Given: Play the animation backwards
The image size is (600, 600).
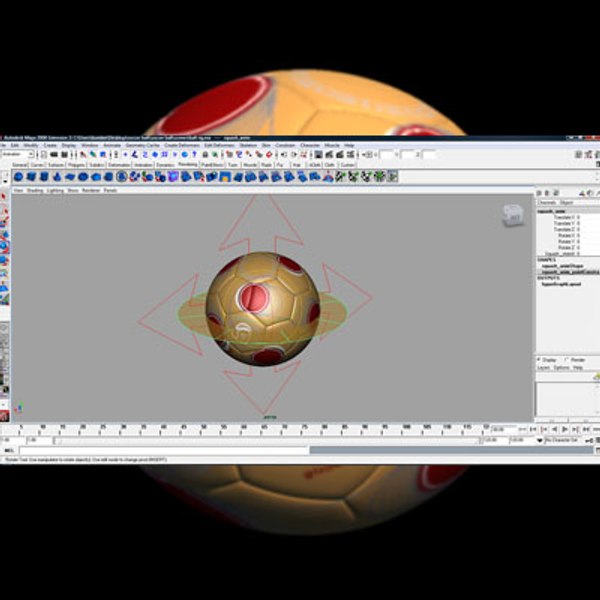Looking at the screenshot, I should point(554,429).
